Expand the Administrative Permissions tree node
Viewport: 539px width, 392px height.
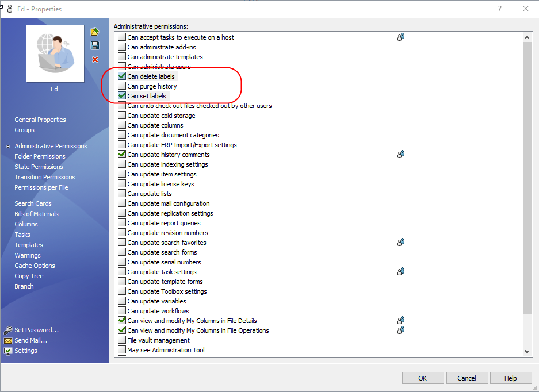tap(8, 147)
